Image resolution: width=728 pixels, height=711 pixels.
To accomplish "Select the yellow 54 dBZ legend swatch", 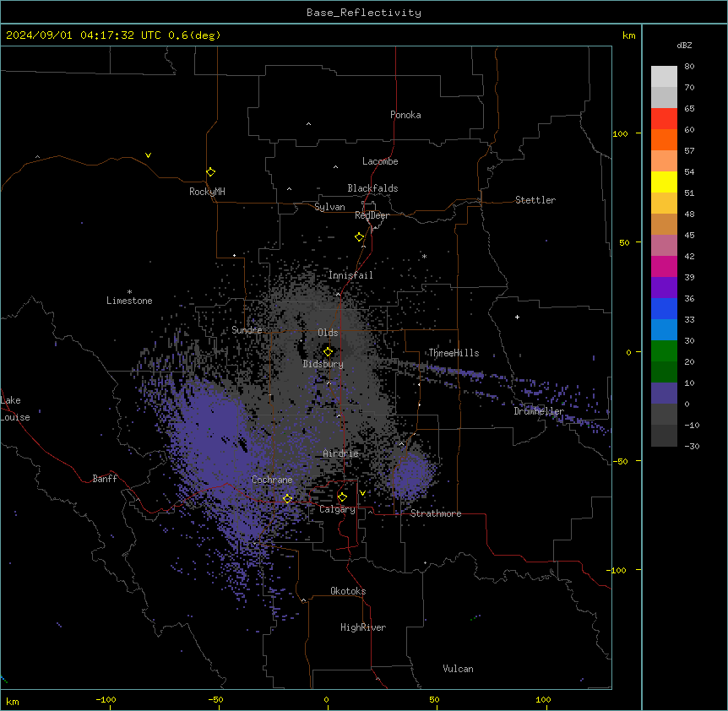I will tap(664, 182).
